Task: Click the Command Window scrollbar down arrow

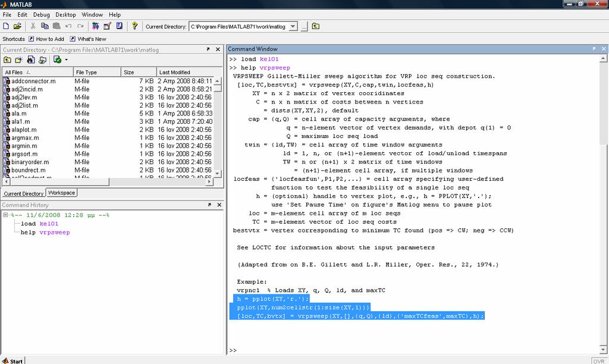Action: point(603,349)
